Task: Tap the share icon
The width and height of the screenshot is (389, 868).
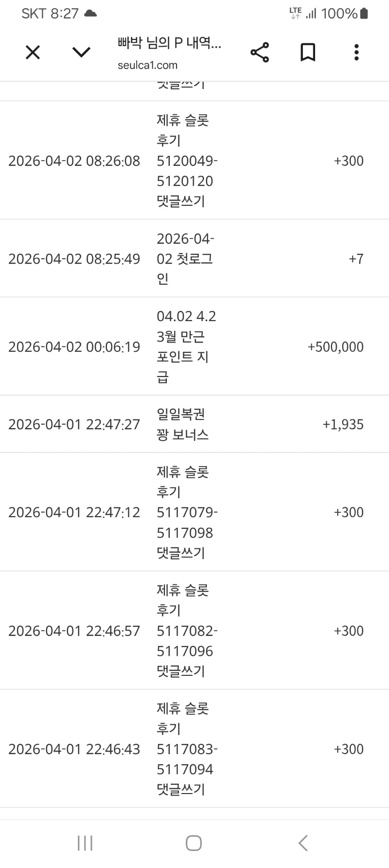Action: tap(260, 52)
